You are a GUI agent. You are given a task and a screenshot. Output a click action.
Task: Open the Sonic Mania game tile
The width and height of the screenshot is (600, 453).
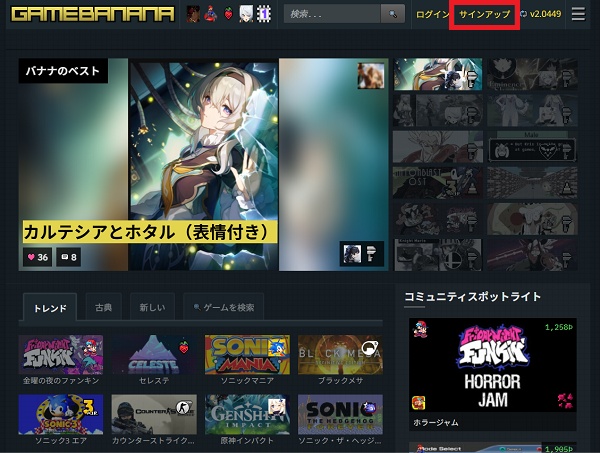coord(247,355)
